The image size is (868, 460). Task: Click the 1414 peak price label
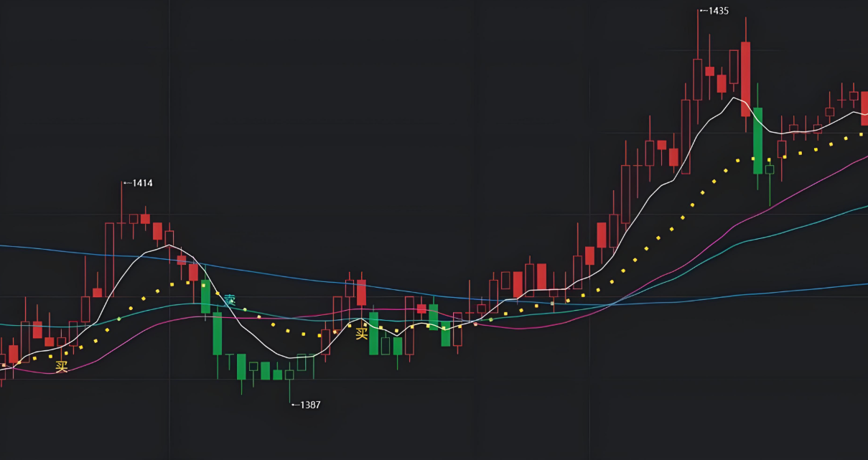point(141,183)
